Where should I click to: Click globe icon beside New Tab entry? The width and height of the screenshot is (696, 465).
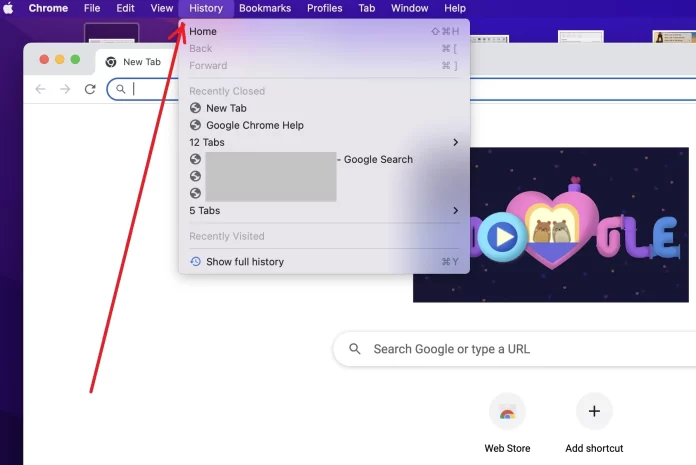tap(195, 108)
